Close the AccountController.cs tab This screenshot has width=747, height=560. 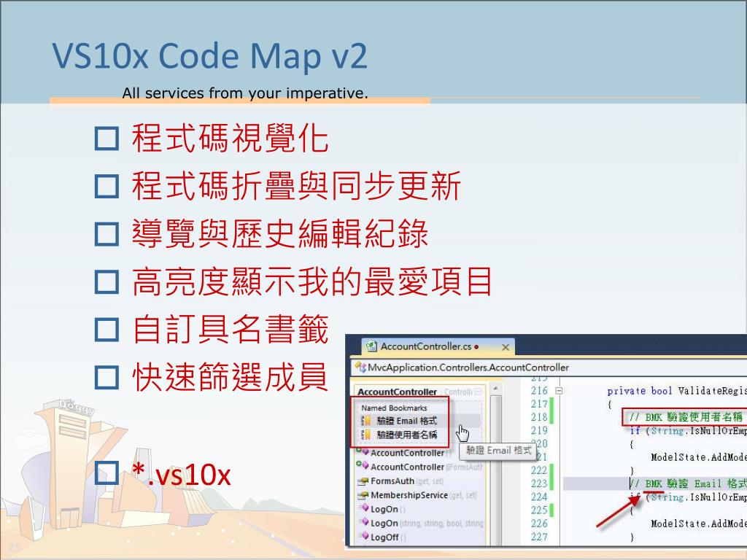pos(506,348)
